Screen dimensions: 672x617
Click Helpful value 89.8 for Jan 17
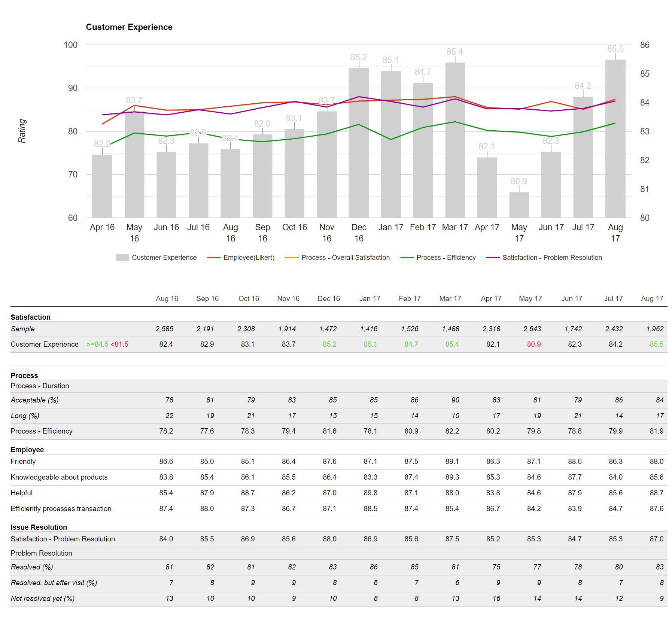pos(370,493)
